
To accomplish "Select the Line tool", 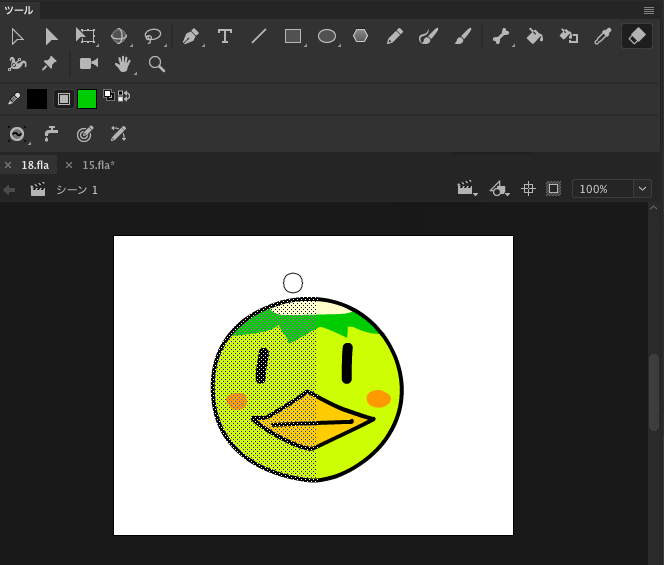I will point(259,36).
